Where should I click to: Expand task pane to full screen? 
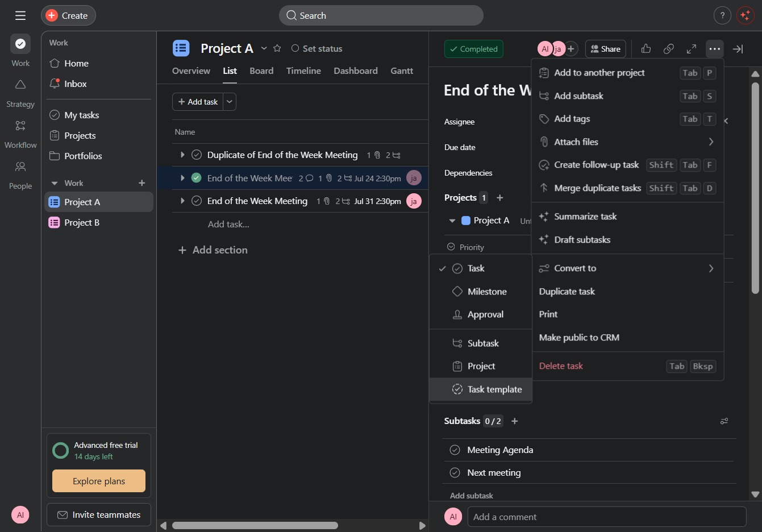692,49
